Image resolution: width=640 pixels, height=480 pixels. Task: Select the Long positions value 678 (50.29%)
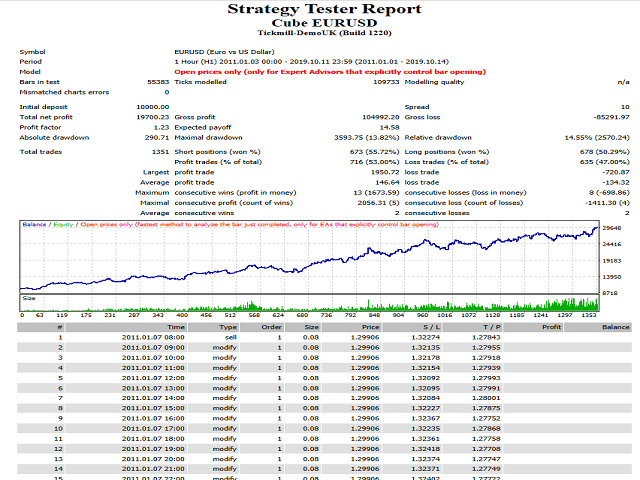[x=605, y=152]
